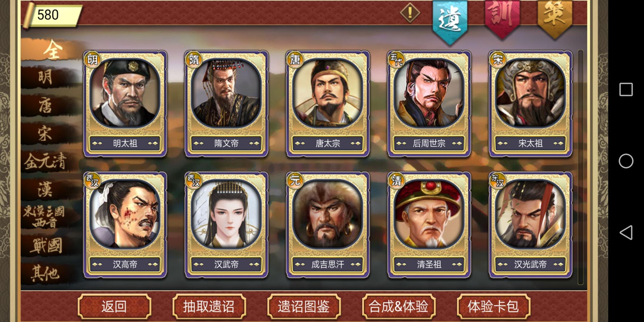Open the red 訓 banner tab

[503, 18]
